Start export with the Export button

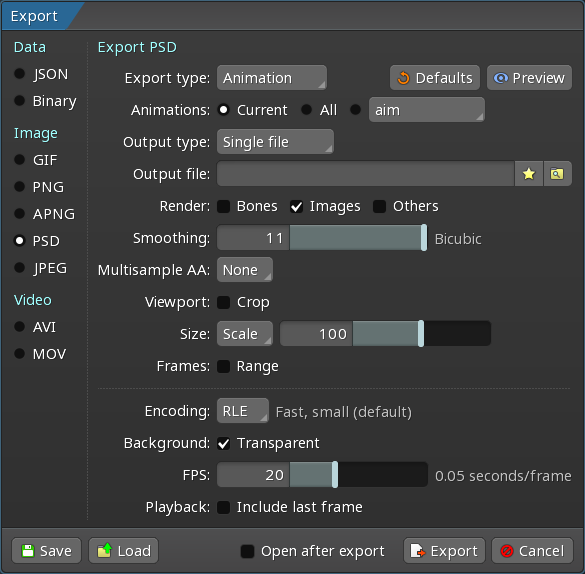tap(444, 551)
